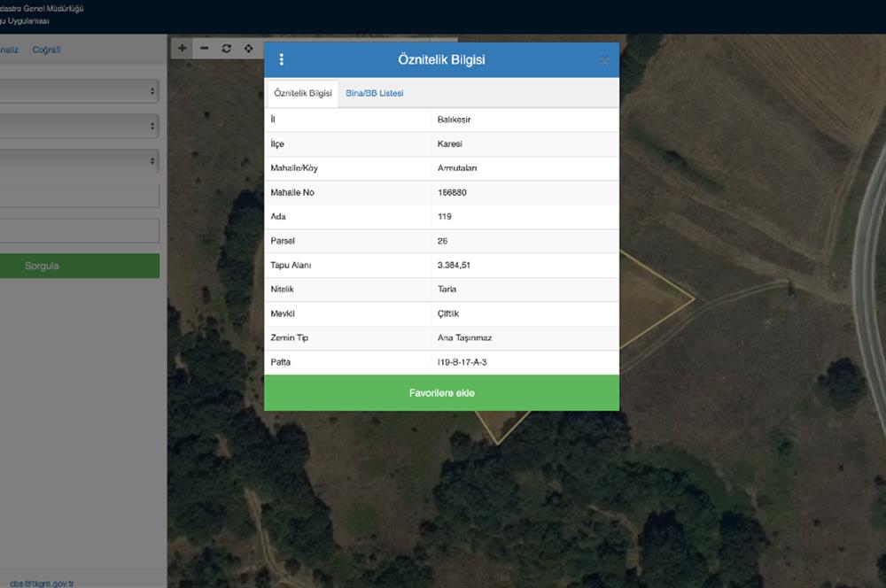Close the Öznitelik Bilgisi dialog

(604, 60)
